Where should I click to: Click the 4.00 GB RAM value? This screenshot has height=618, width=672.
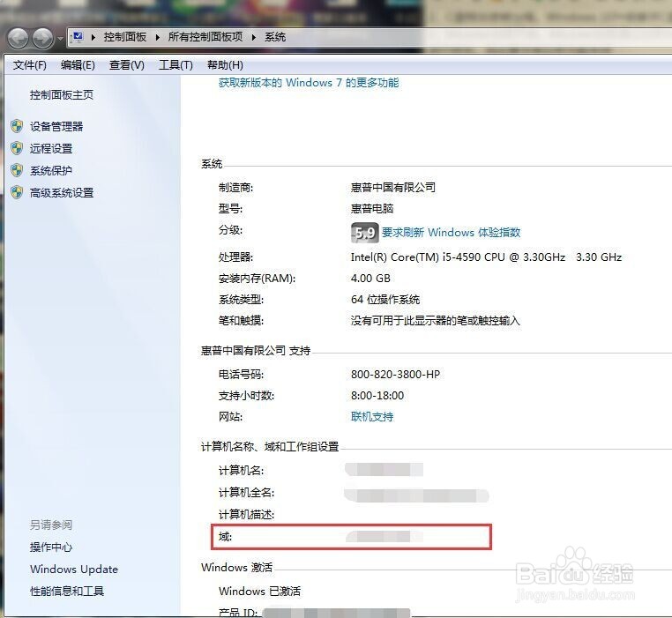[x=370, y=278]
